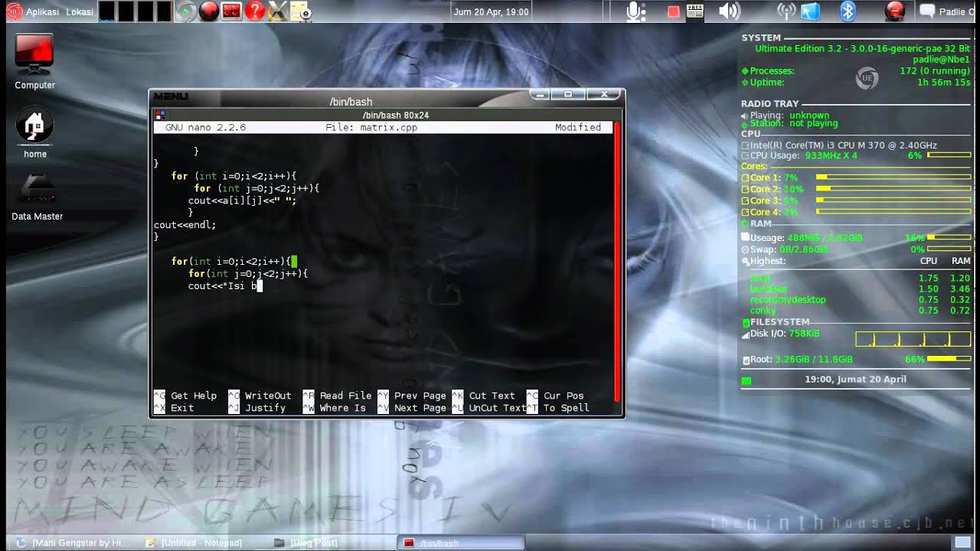Click the red square recording stop icon

[673, 11]
